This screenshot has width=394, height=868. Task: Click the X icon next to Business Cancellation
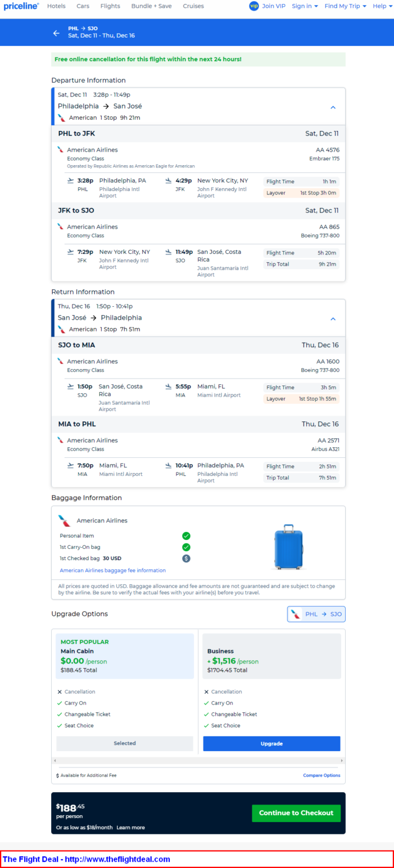(206, 692)
